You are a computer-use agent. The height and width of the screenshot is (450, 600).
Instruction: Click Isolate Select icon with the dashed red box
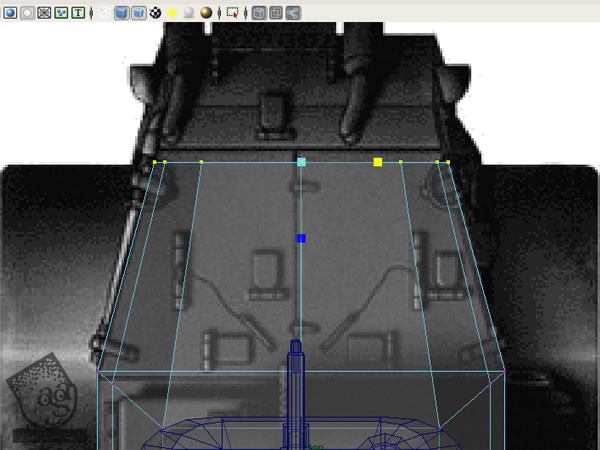tap(232, 12)
